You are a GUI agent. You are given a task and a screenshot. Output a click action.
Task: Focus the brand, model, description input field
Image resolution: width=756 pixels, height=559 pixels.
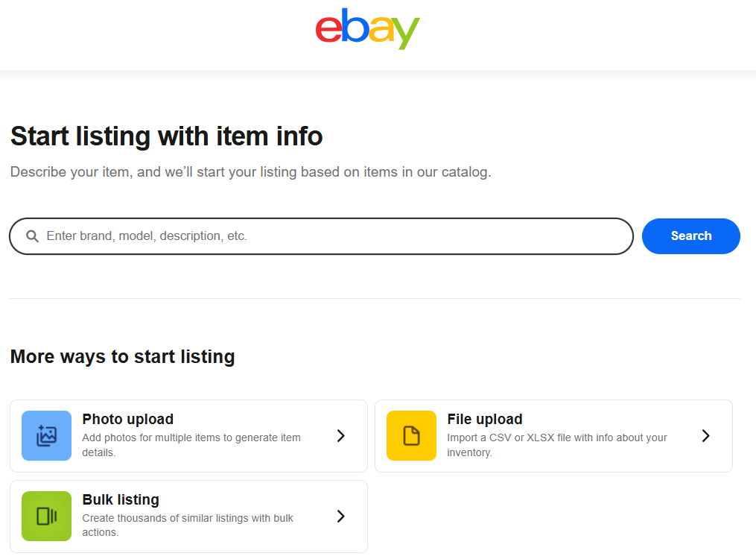pyautogui.click(x=321, y=236)
